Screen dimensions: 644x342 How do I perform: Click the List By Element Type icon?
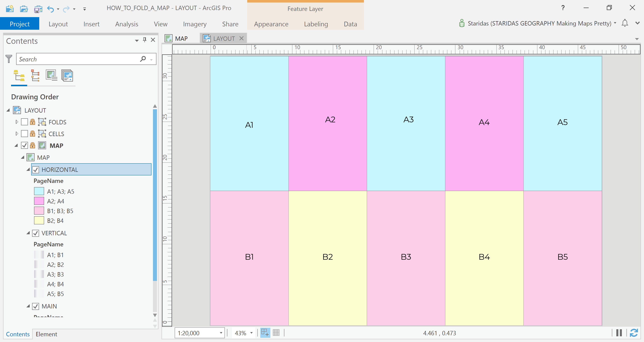(35, 76)
